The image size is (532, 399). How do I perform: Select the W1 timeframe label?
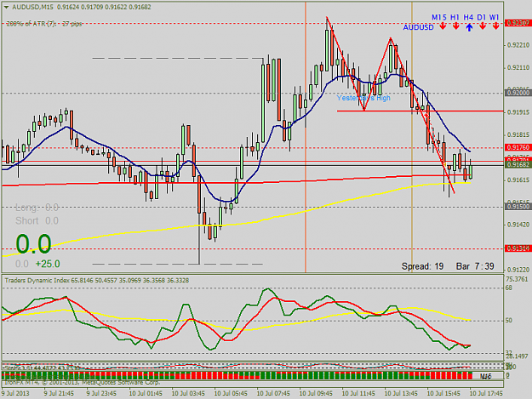click(x=494, y=17)
